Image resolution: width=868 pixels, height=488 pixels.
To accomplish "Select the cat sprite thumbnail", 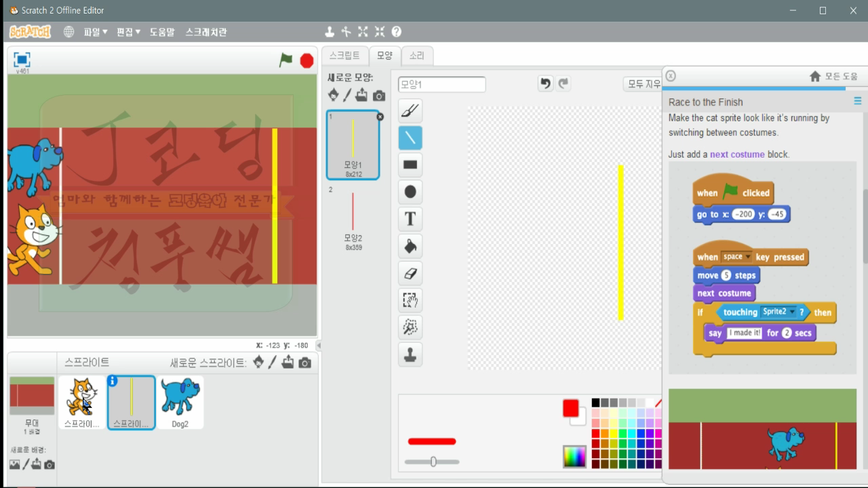I will (x=81, y=403).
